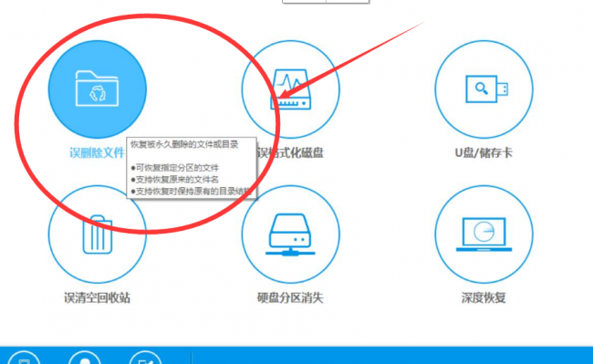Click tooltip line 可恢复指定分区的文件

pyautogui.click(x=175, y=168)
